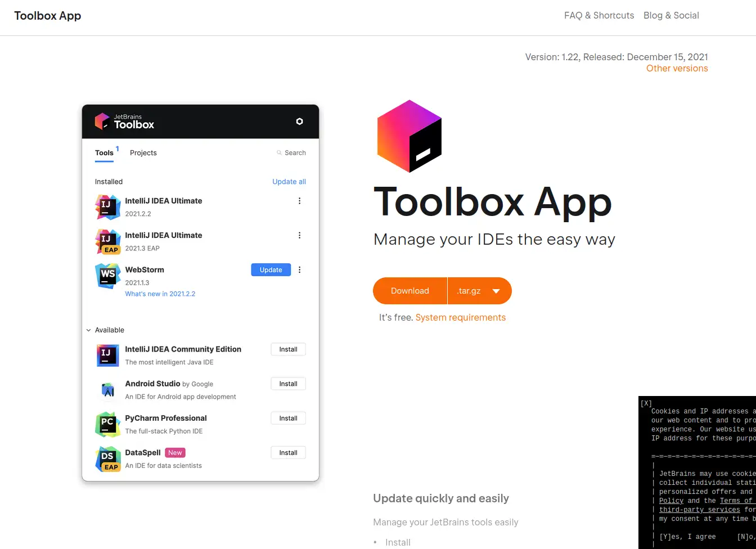Open FAQ & Shortcuts page
Screen dimensions: 756x549
tap(599, 16)
